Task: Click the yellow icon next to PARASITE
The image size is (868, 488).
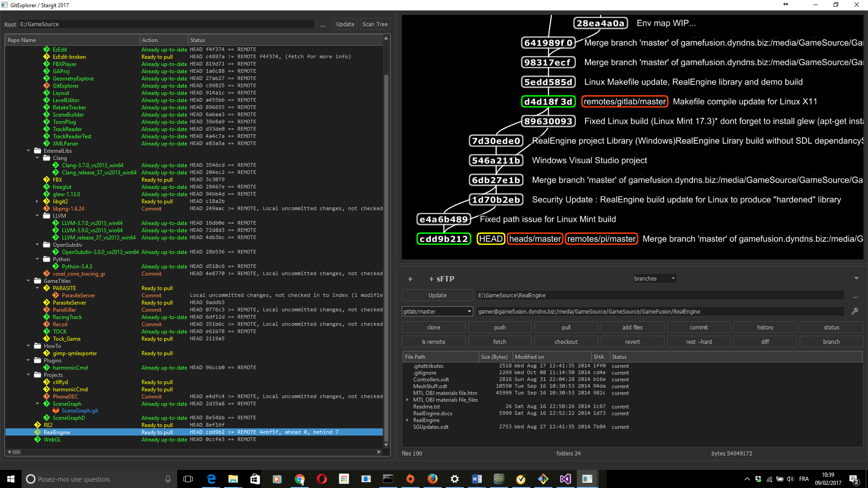Action: [47, 288]
